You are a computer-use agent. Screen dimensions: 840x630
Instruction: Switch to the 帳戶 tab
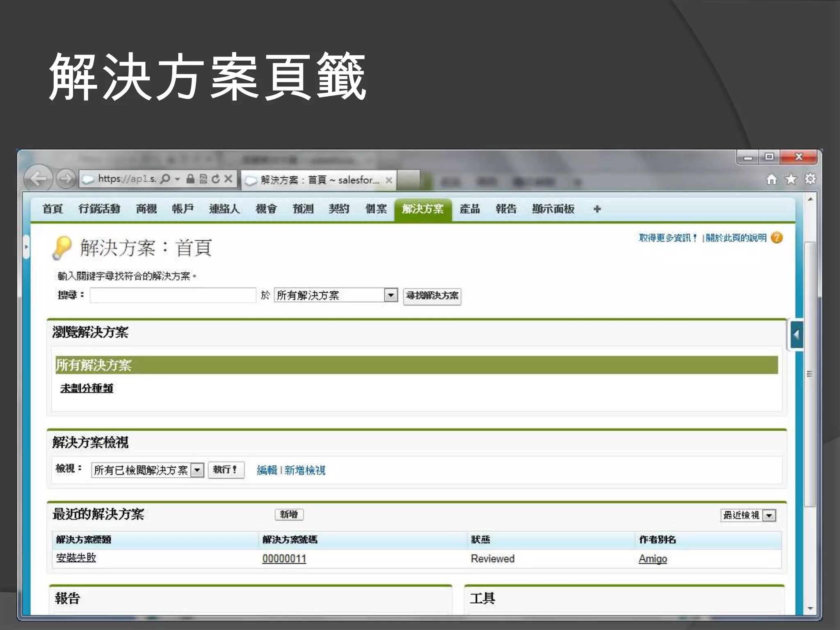click(183, 209)
